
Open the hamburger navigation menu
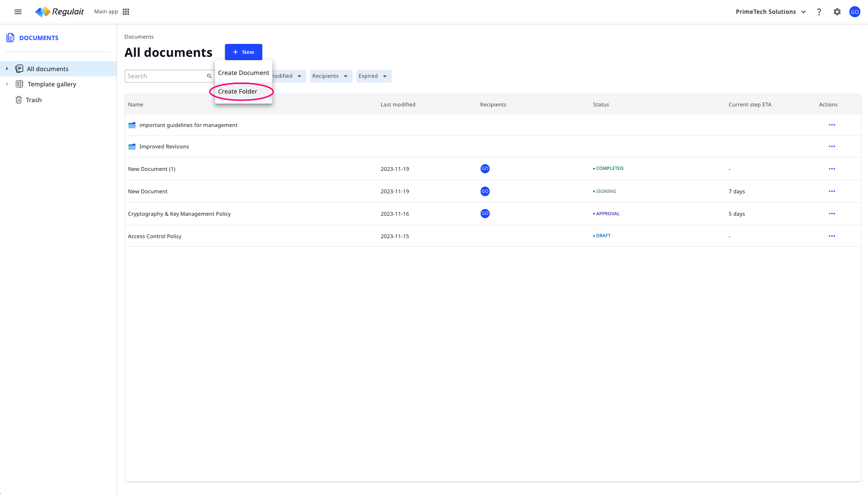(x=18, y=12)
